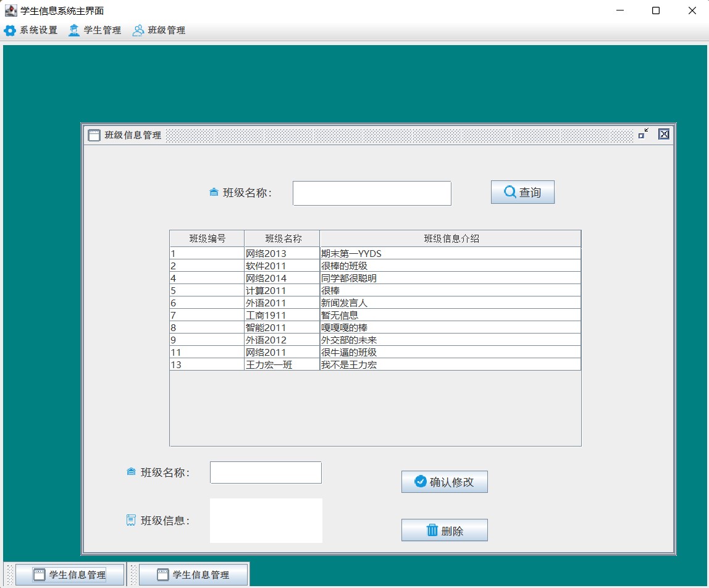
Task: Click the cell 新闻发言人
Action: (x=450, y=303)
